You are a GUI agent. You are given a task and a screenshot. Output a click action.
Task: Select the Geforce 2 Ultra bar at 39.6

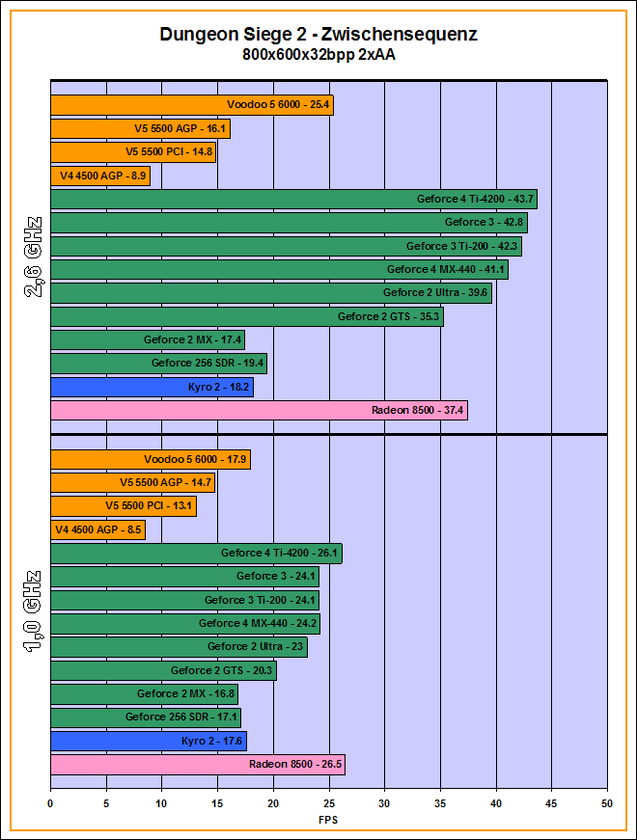[x=270, y=293]
